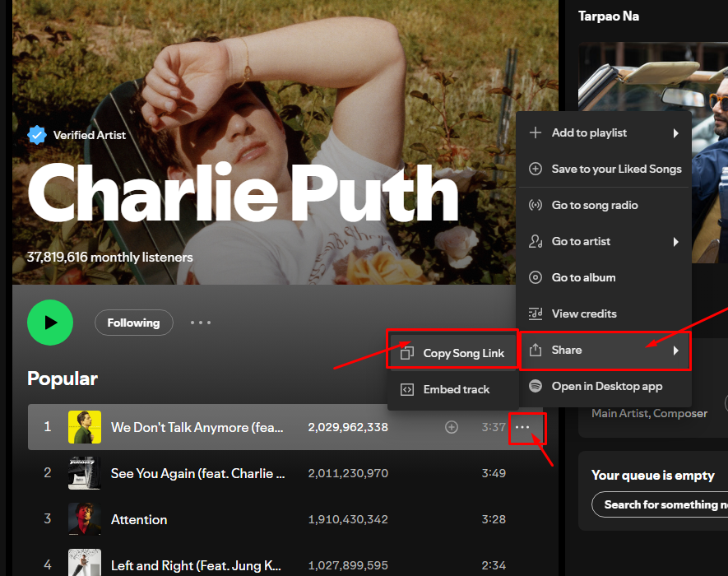Open the Tarpao Na title in the sidebar
The width and height of the screenshot is (728, 576).
(609, 16)
